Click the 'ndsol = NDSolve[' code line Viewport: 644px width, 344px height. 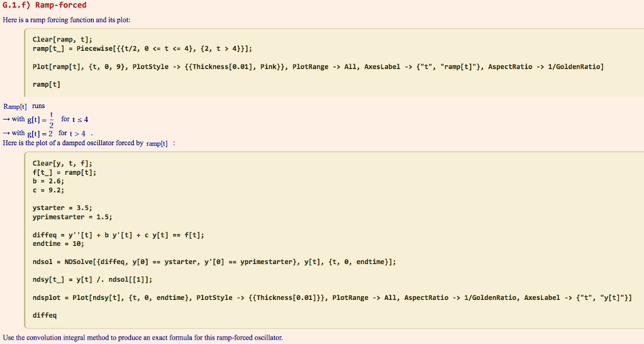[x=214, y=262]
